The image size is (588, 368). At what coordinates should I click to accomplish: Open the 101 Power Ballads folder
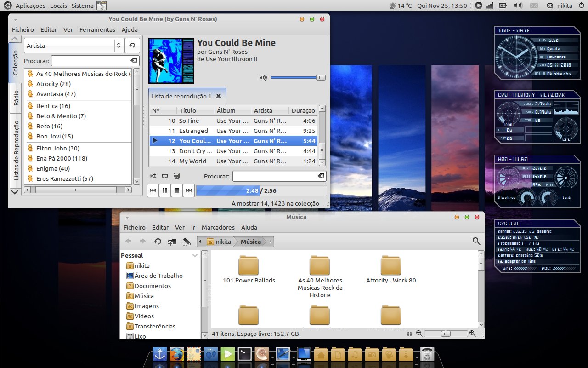click(249, 270)
